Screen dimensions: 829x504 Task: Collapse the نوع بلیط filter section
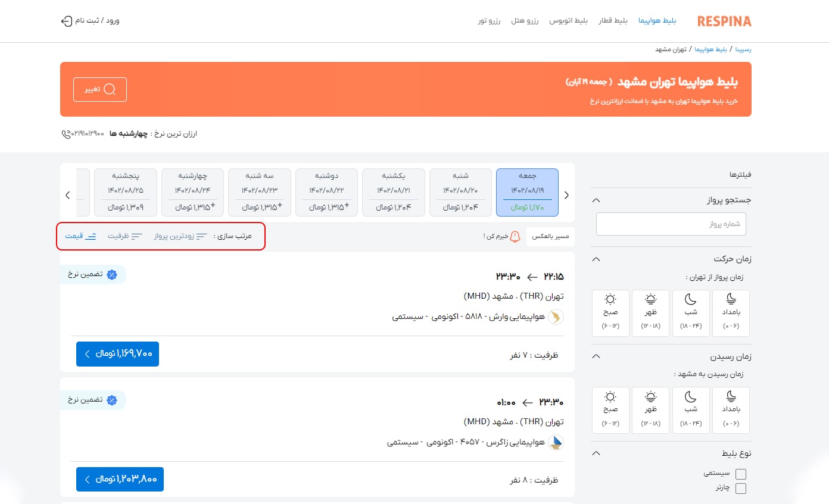pyautogui.click(x=596, y=453)
